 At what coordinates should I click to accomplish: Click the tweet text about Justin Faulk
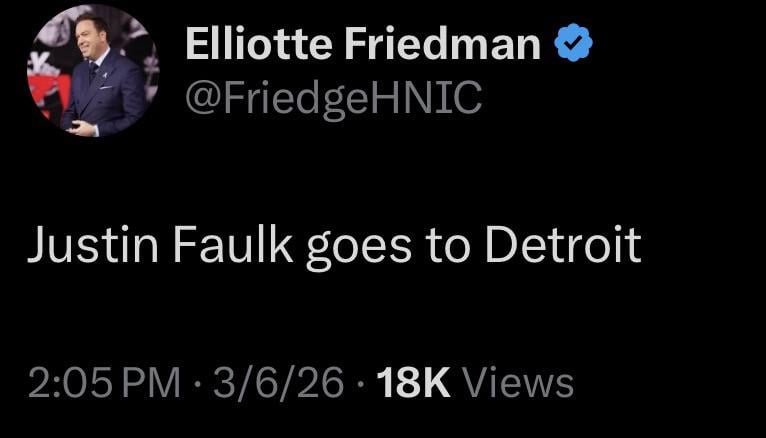tap(333, 247)
